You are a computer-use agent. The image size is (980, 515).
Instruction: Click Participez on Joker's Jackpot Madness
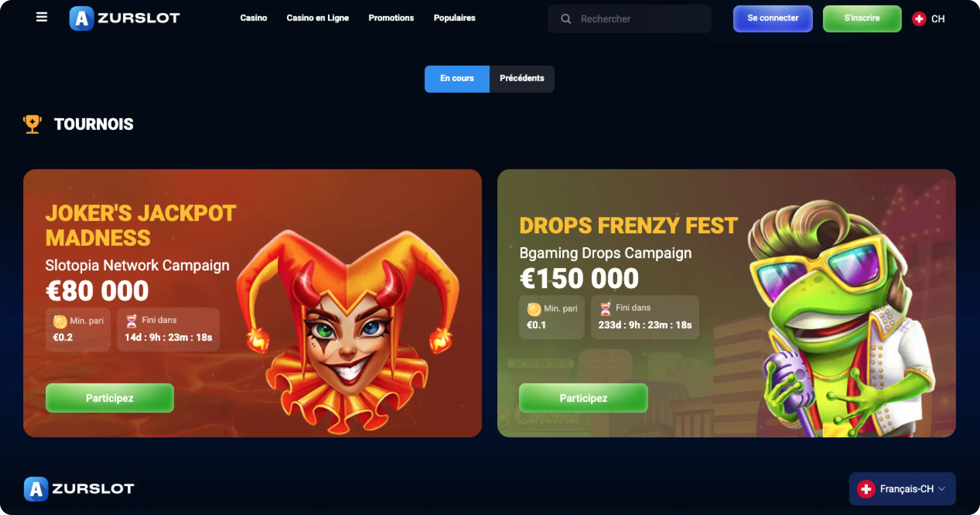110,398
